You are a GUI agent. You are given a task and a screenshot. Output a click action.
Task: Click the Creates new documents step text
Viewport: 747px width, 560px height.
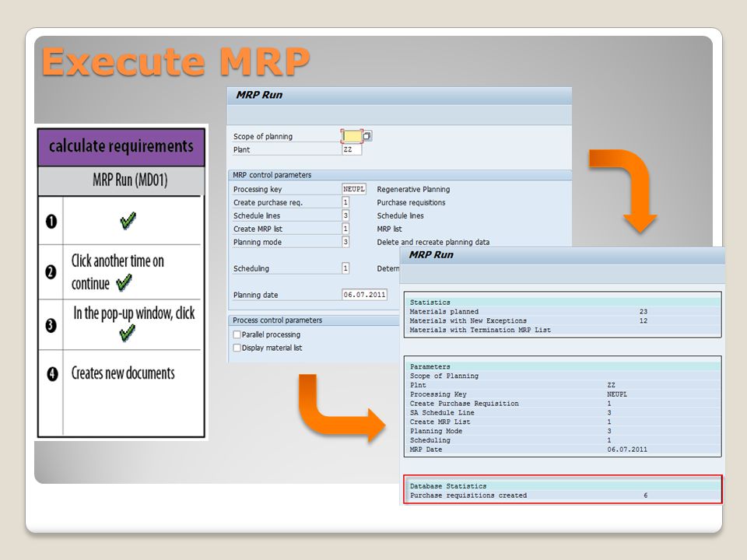coord(123,373)
